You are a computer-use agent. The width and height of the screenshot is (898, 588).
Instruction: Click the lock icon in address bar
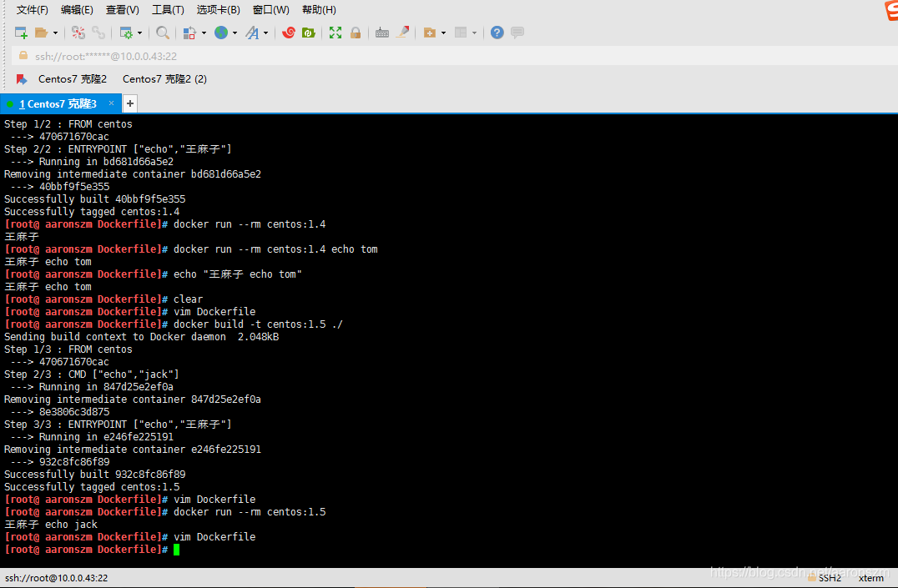(x=23, y=56)
